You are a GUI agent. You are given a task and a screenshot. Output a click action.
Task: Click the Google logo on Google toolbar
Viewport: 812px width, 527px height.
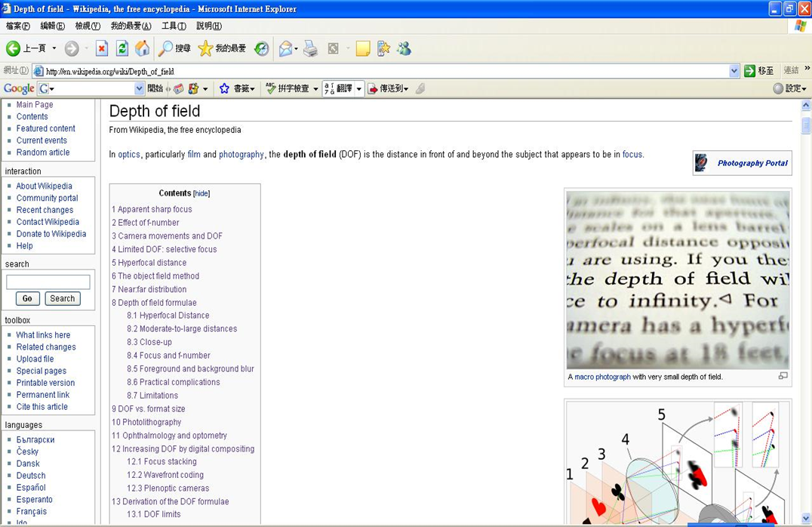19,88
